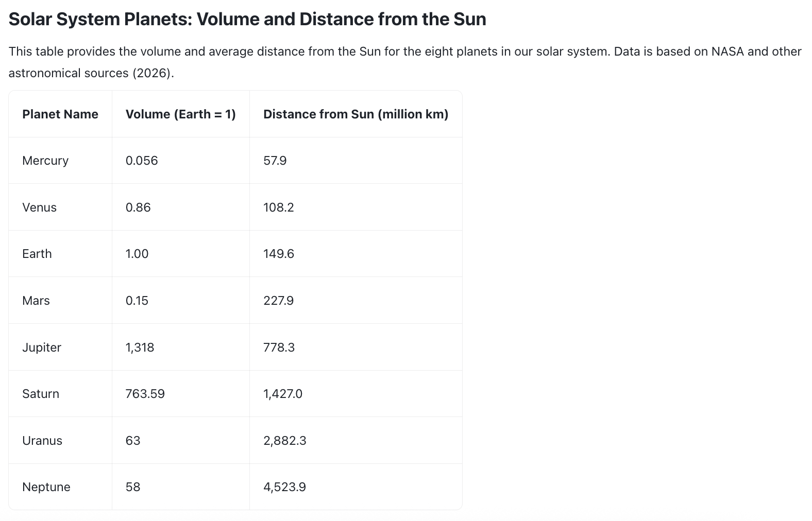
Task: Select the Saturn name cell
Action: 40,394
